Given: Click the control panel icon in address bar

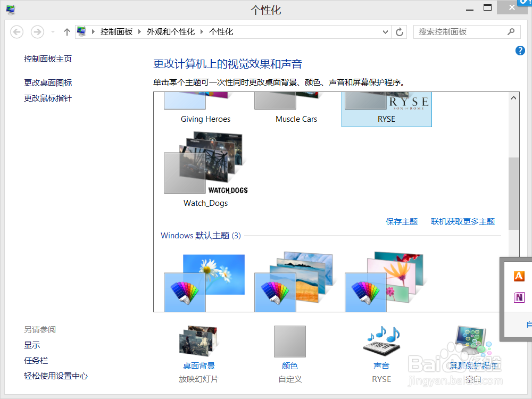Looking at the screenshot, I should coord(81,31).
